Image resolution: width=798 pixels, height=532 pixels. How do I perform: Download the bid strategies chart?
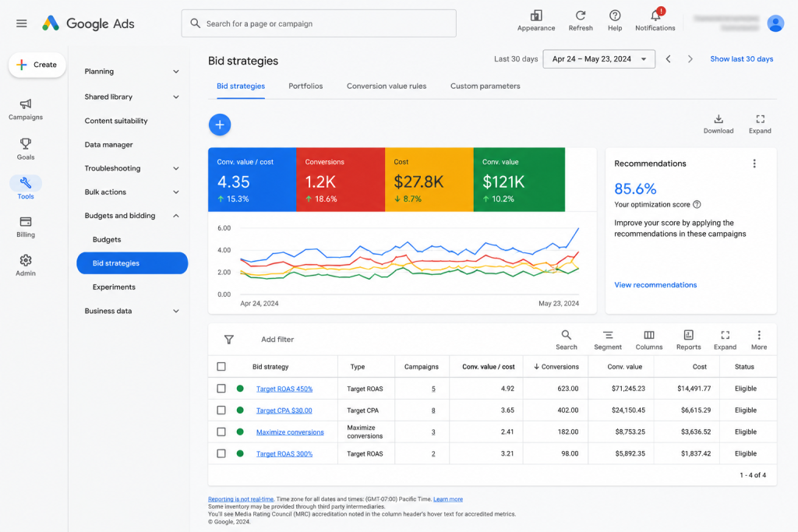[x=718, y=124]
